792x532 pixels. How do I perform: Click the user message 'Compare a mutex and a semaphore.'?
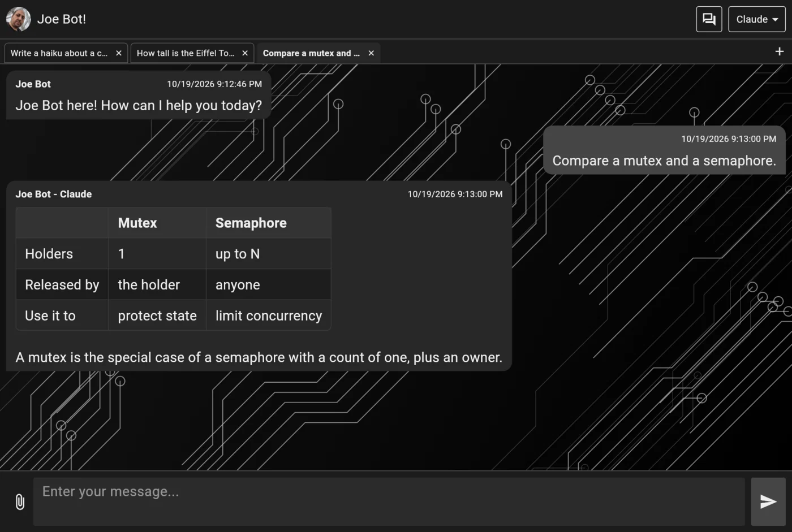click(664, 161)
